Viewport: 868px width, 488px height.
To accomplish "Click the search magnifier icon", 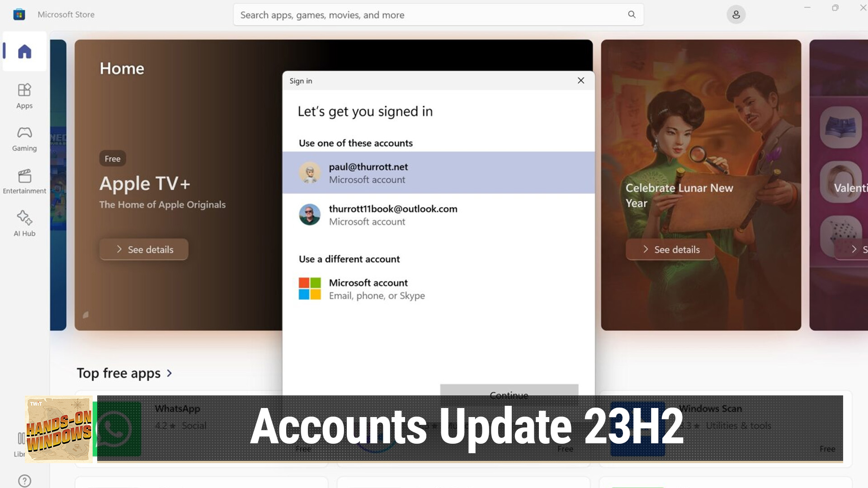I will tap(631, 14).
